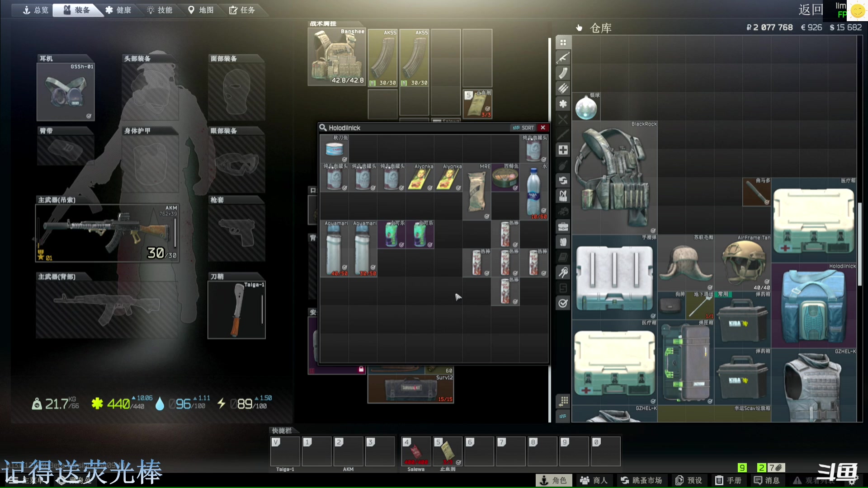This screenshot has width=868, height=488.
Task: Filter stash by magazines icon
Action: [x=563, y=73]
